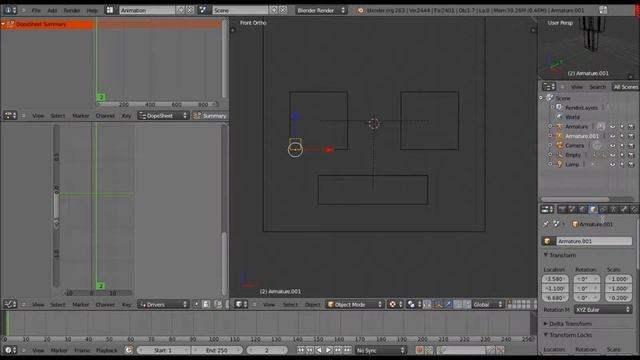Click the Empty icon in outliner

(x=560, y=155)
